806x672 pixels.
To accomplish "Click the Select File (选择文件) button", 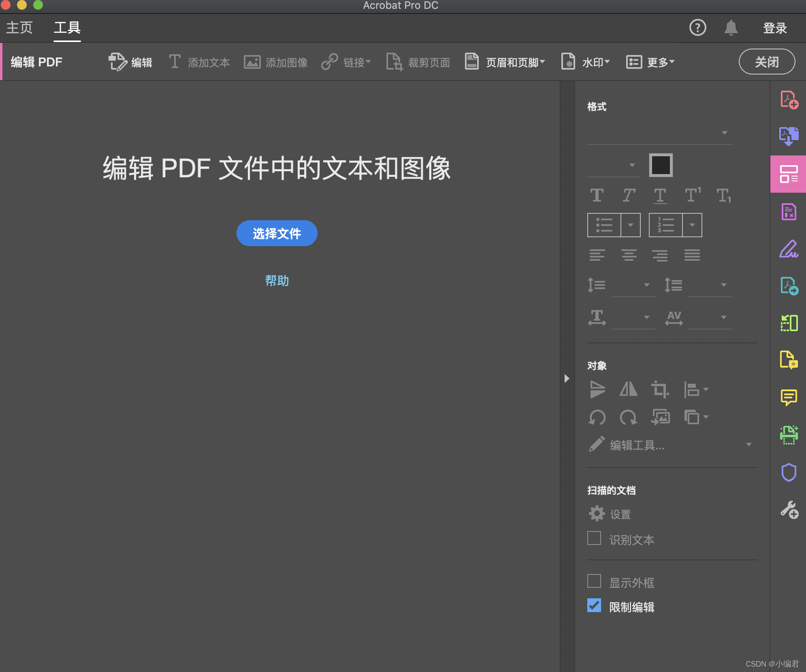I will pyautogui.click(x=277, y=233).
